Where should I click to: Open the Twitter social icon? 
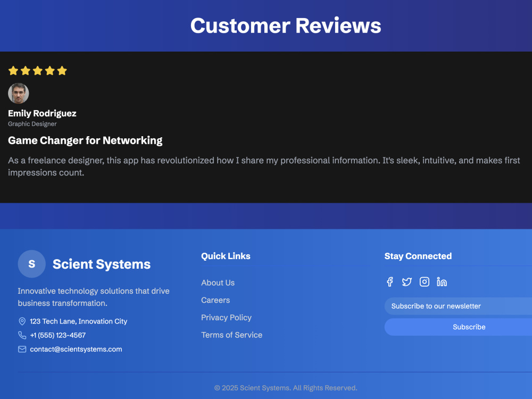(x=407, y=282)
